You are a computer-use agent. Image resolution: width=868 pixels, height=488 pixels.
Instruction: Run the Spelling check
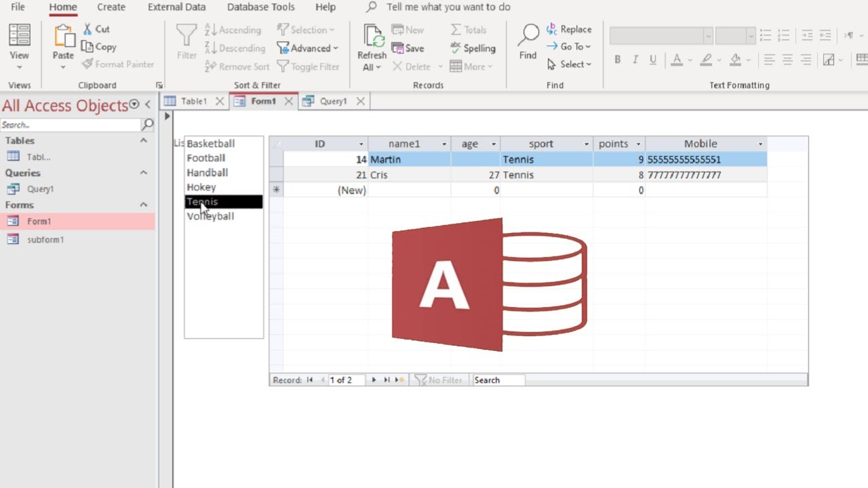tap(472, 48)
